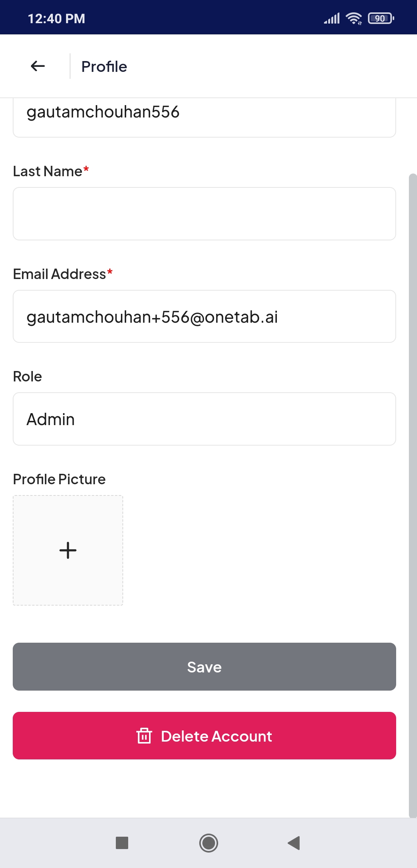Tap the back arrow in Profile header
This screenshot has width=417, height=868.
(x=38, y=66)
